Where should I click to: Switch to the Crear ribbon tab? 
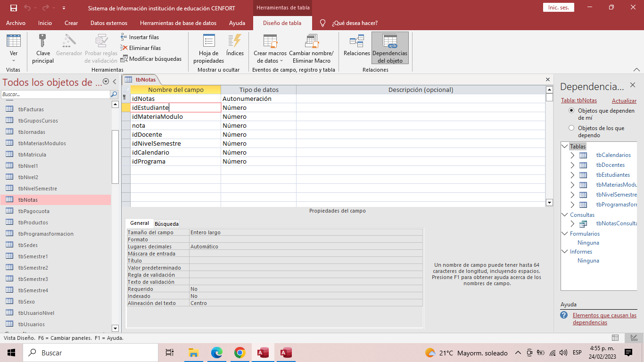(71, 23)
